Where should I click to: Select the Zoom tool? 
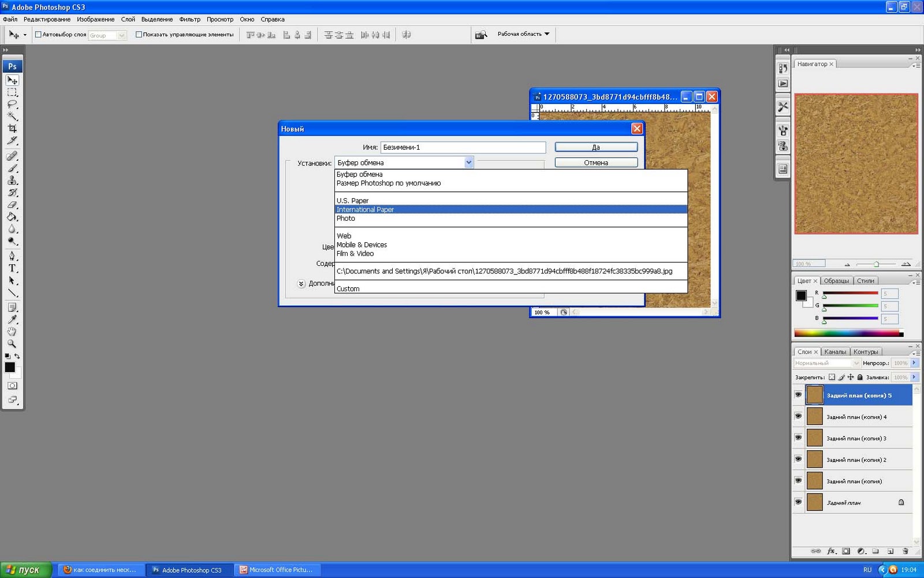(x=12, y=344)
